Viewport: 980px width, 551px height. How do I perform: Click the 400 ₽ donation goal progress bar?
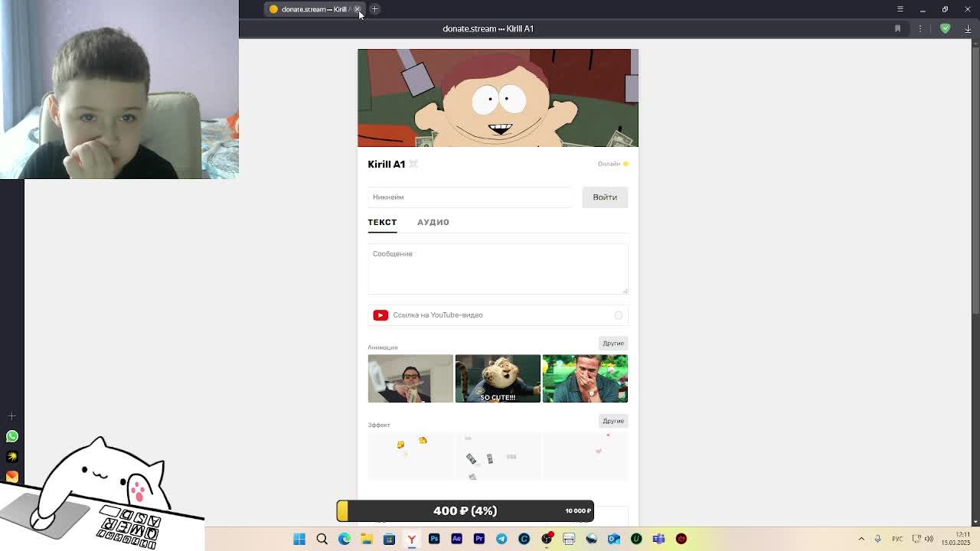coord(465,510)
